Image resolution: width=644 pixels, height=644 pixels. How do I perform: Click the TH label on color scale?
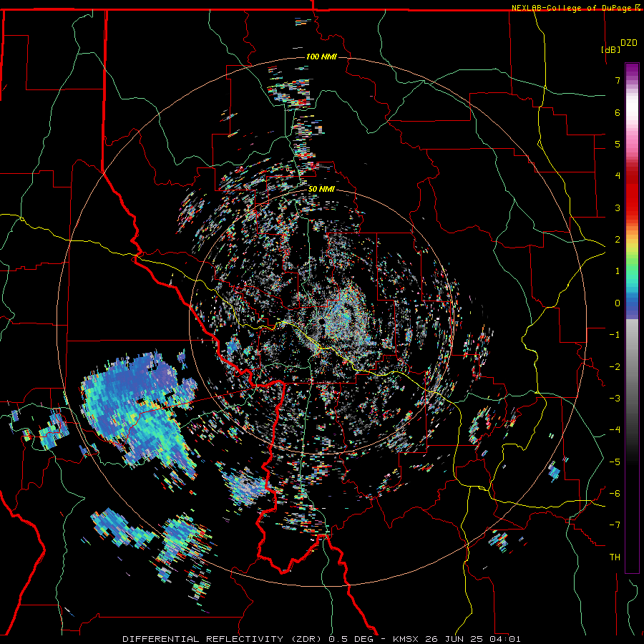[x=615, y=557]
